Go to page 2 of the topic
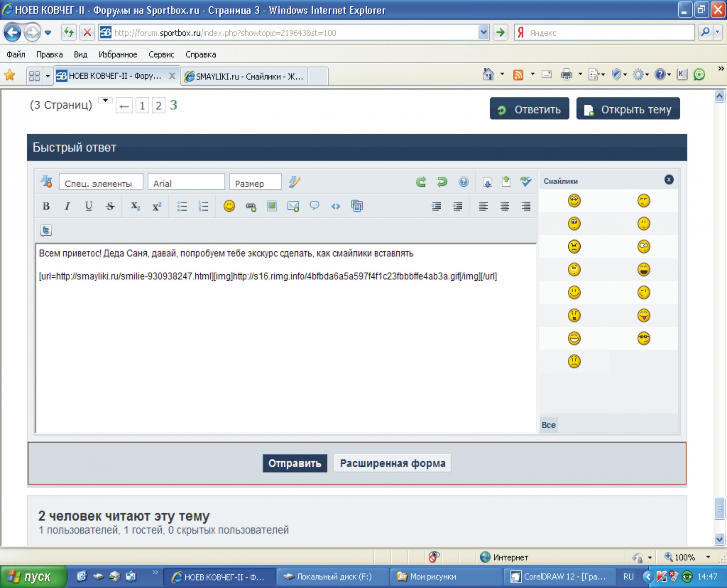Screen dimensions: 727x588 [x=158, y=106]
